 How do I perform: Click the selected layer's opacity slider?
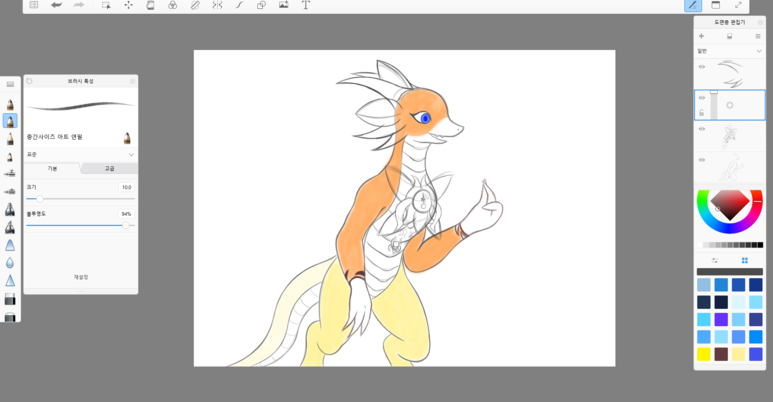coord(714,105)
